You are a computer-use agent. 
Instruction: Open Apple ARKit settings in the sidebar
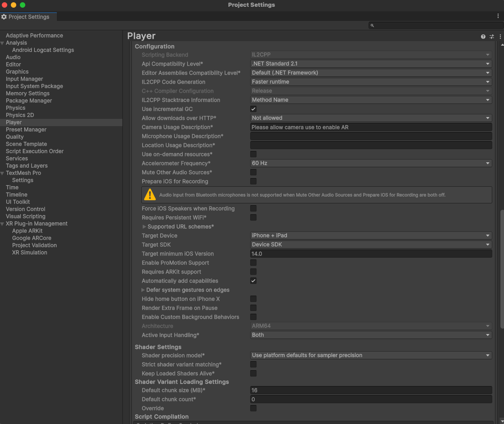(27, 231)
